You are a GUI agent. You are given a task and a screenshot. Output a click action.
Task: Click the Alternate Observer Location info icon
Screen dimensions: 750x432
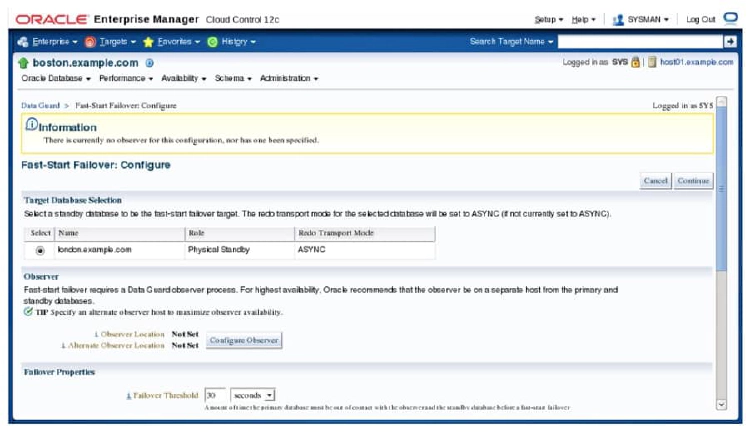click(x=64, y=345)
